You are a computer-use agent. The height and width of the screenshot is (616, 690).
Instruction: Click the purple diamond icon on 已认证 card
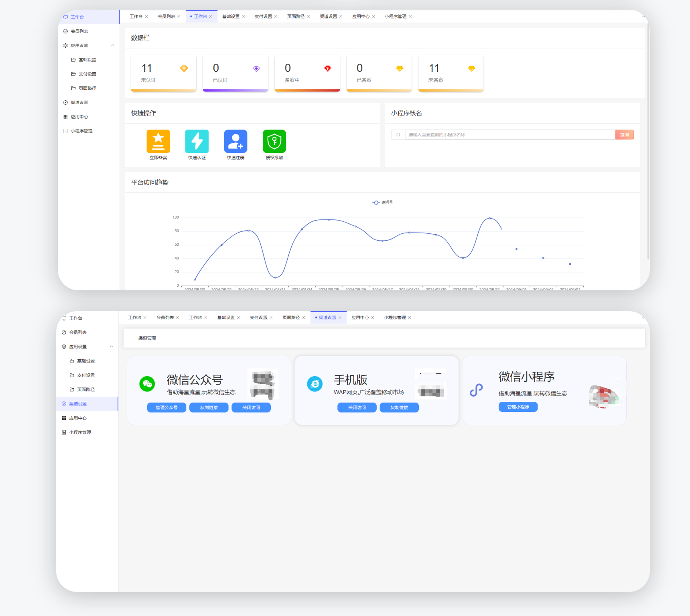[256, 69]
